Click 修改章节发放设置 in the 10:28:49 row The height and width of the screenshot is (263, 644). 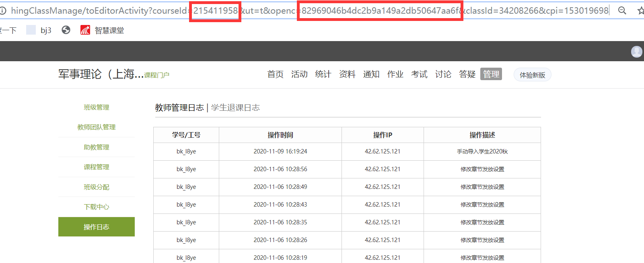[x=482, y=187]
